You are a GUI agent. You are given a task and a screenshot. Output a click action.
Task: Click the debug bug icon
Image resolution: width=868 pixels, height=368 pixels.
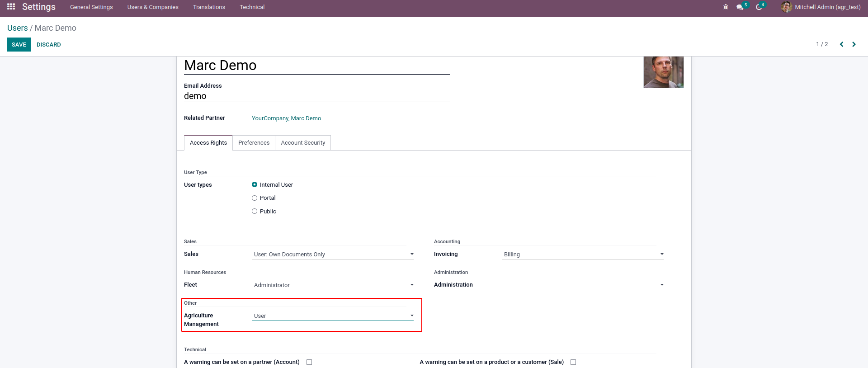pyautogui.click(x=726, y=7)
